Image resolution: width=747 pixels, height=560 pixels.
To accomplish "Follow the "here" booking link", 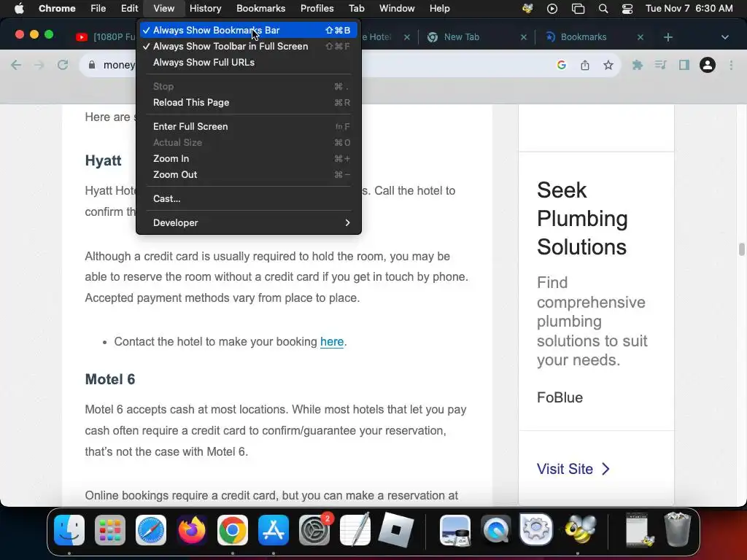I will click(x=332, y=342).
